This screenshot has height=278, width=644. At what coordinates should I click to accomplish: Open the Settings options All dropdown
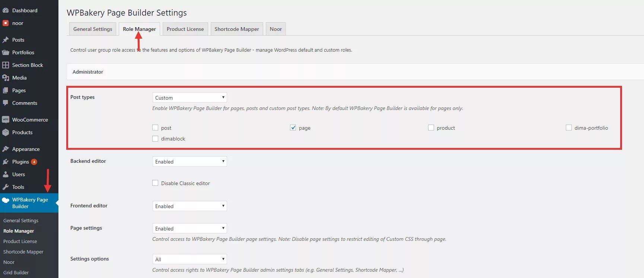[189, 259]
